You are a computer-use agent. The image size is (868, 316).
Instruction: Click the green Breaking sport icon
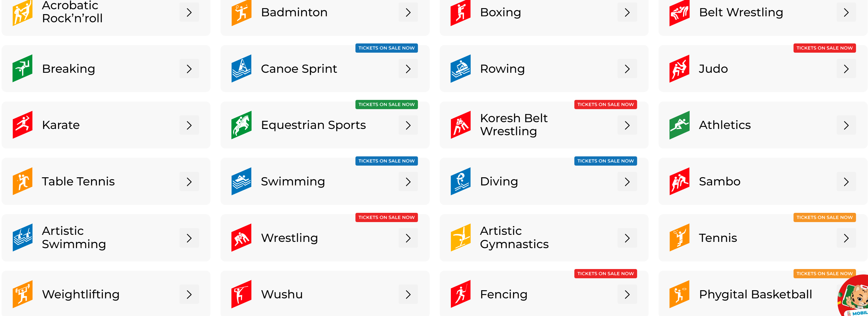pos(22,69)
